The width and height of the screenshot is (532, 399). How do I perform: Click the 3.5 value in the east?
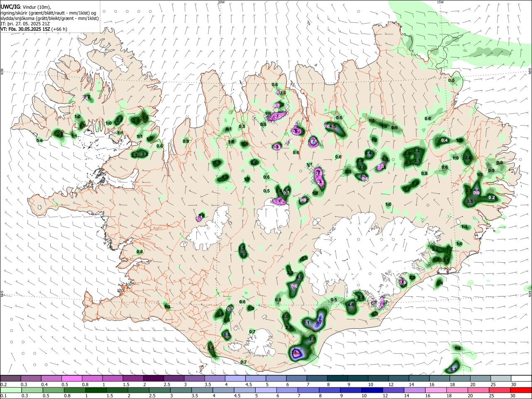(x=470, y=201)
